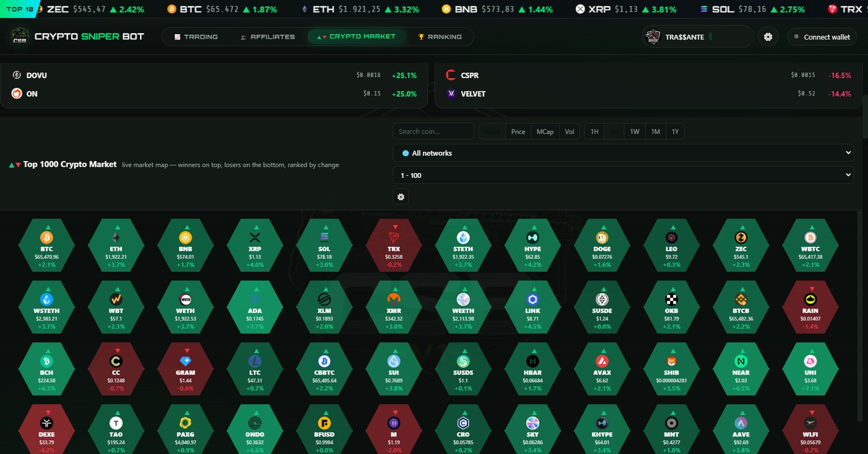868x454 pixels.
Task: Click the XRP hexagon tile
Action: [x=255, y=246]
